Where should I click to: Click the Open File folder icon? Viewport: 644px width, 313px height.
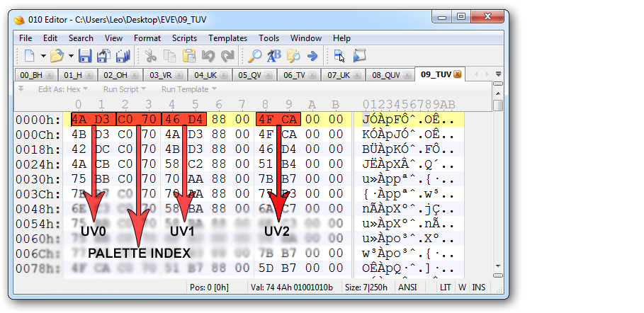pos(57,55)
